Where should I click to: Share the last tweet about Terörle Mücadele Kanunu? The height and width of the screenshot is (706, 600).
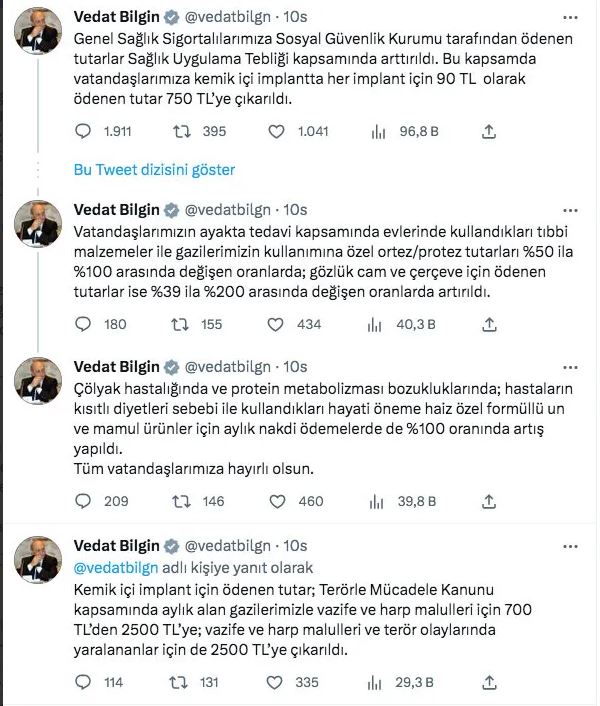point(489,681)
